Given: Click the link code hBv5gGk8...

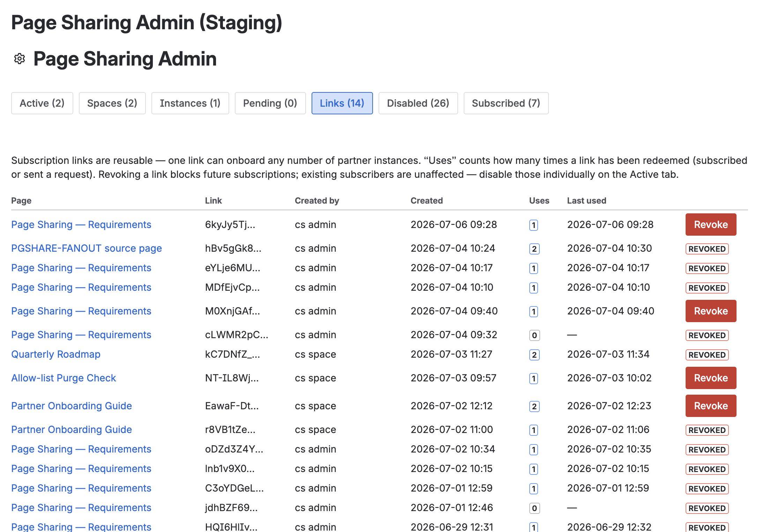Looking at the screenshot, I should coord(233,248).
